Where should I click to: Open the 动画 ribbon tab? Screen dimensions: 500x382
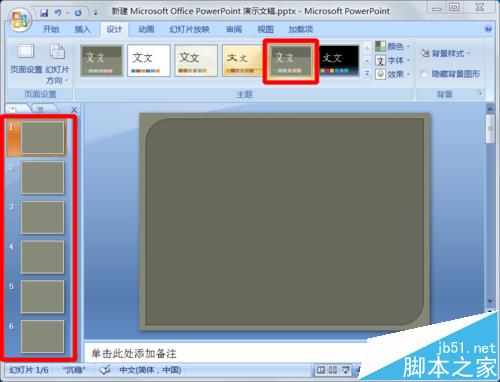click(146, 29)
